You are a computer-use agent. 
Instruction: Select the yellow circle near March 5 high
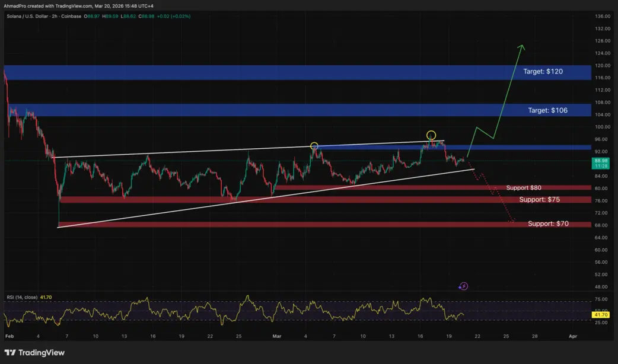pyautogui.click(x=314, y=146)
